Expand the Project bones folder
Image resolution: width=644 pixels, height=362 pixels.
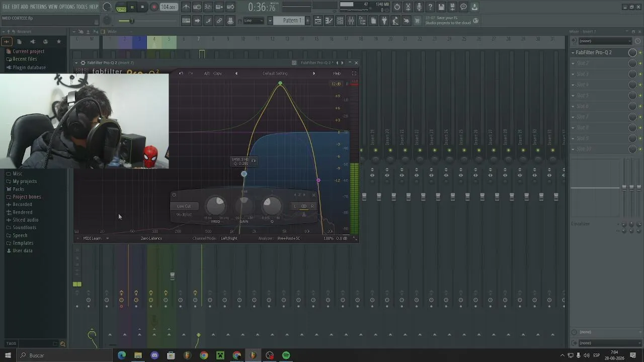pos(27,197)
